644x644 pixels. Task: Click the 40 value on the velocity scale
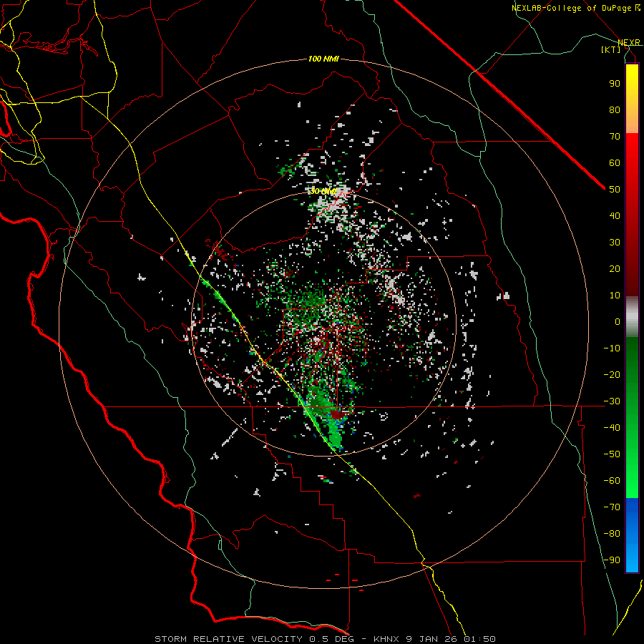coord(615,215)
